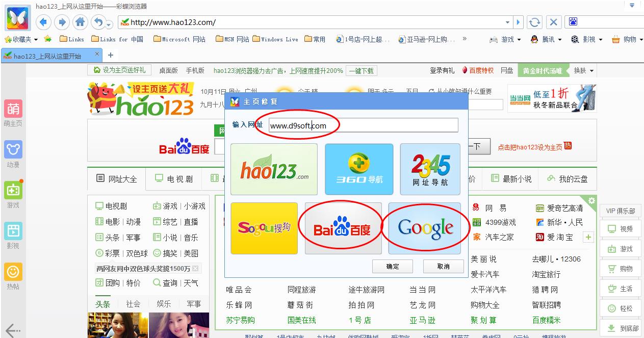644x338 pixels.
Task: Switch to the 头条 news tab
Action: pos(102,304)
